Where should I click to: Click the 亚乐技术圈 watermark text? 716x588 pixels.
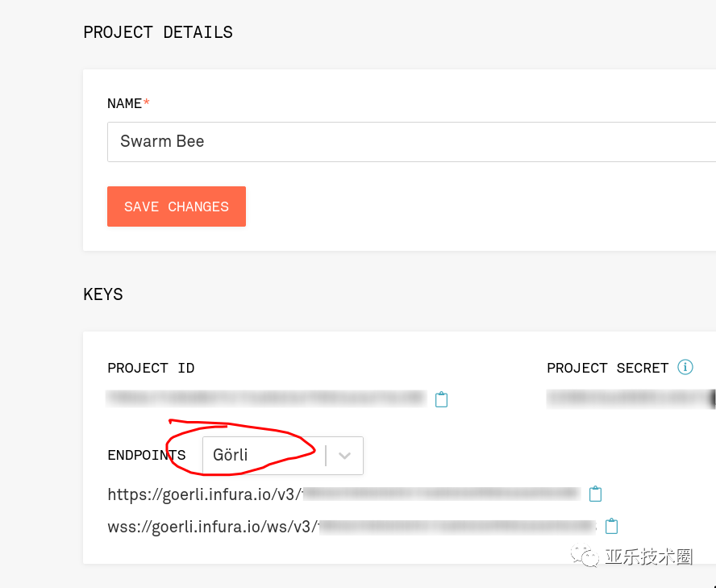pyautogui.click(x=649, y=557)
